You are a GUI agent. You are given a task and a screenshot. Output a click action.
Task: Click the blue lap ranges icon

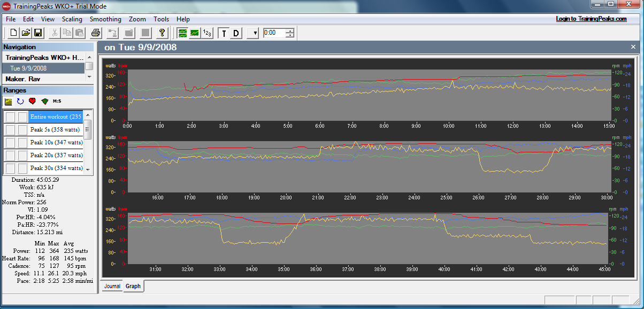pyautogui.click(x=20, y=101)
